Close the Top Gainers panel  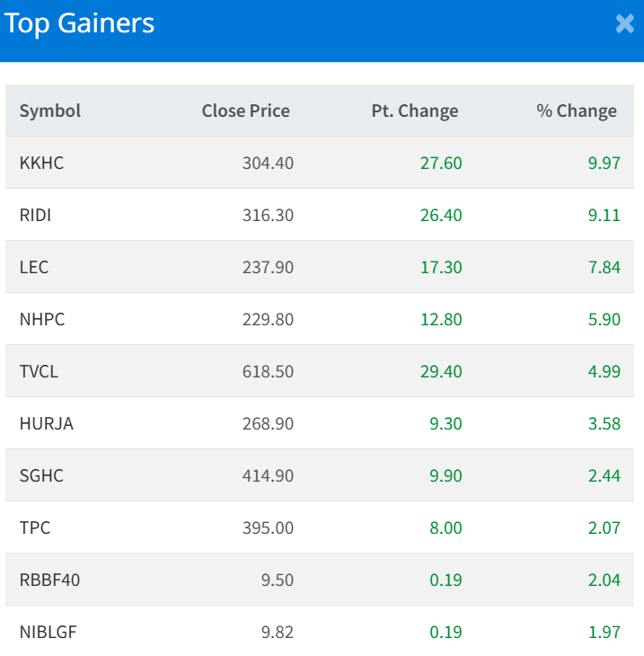[x=624, y=24]
